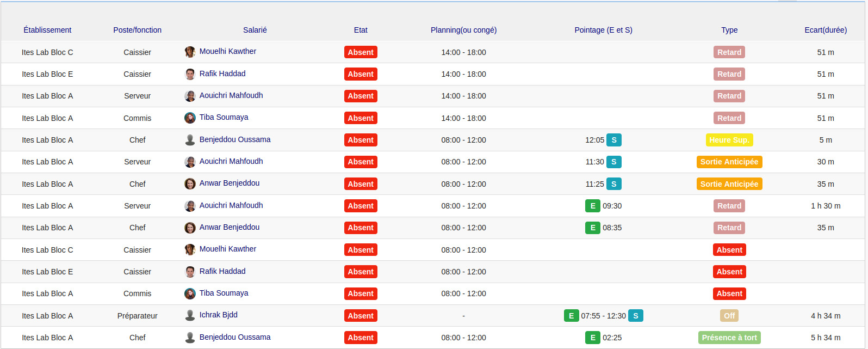The image size is (868, 349).
Task: Click Ichrak Bjdd's avatar icon
Action: point(190,315)
